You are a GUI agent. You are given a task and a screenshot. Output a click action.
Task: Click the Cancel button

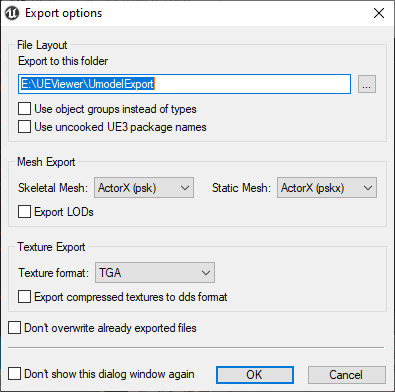click(x=347, y=375)
